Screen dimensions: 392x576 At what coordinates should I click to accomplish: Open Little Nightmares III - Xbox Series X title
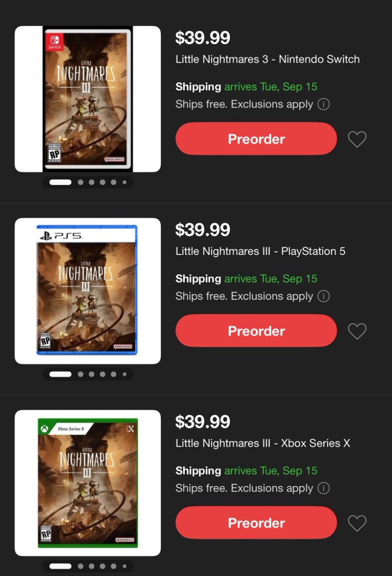coord(263,443)
